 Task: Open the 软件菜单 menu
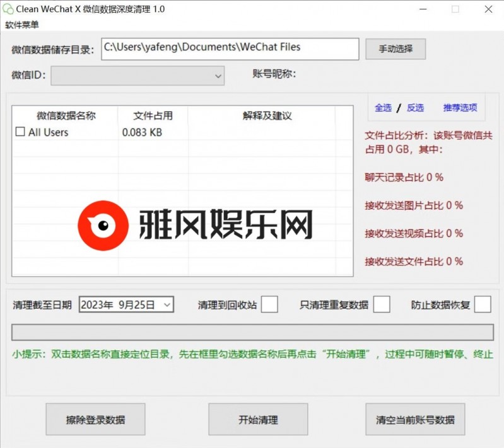click(22, 25)
